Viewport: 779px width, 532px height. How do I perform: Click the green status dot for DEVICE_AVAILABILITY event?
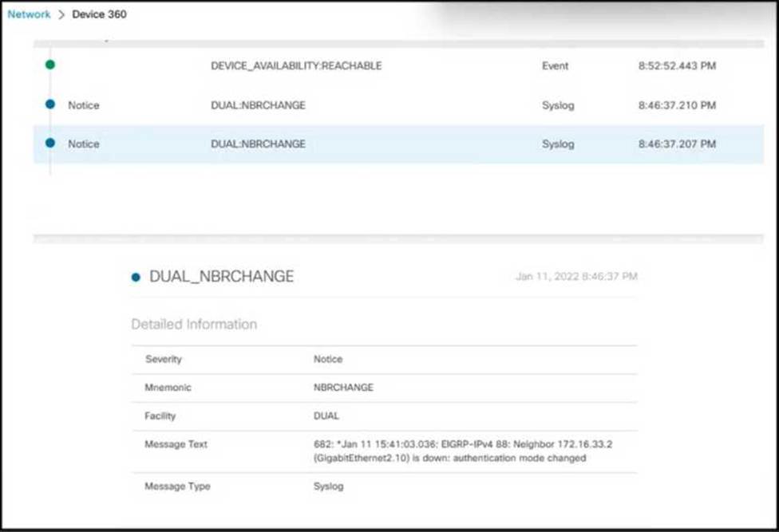(x=50, y=65)
